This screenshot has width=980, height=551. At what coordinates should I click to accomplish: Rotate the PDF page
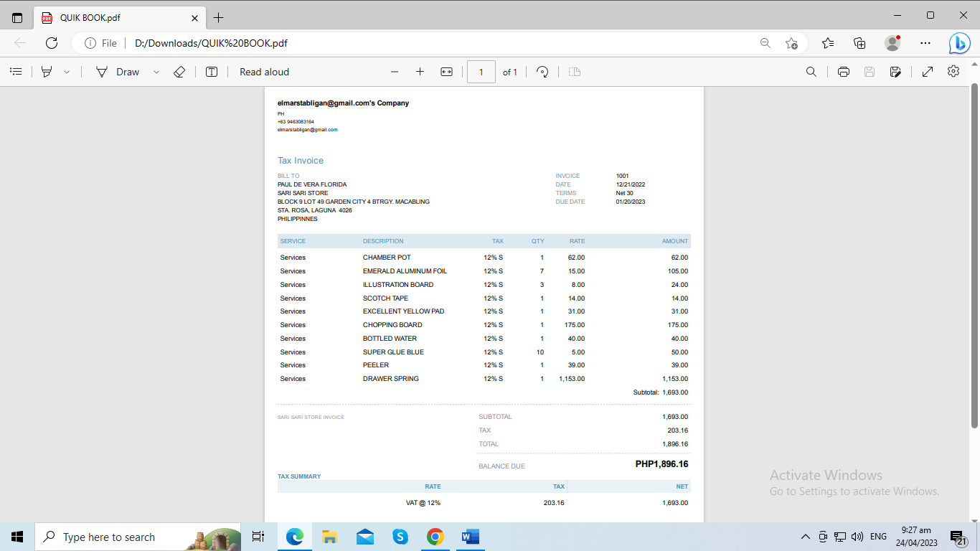(x=543, y=72)
